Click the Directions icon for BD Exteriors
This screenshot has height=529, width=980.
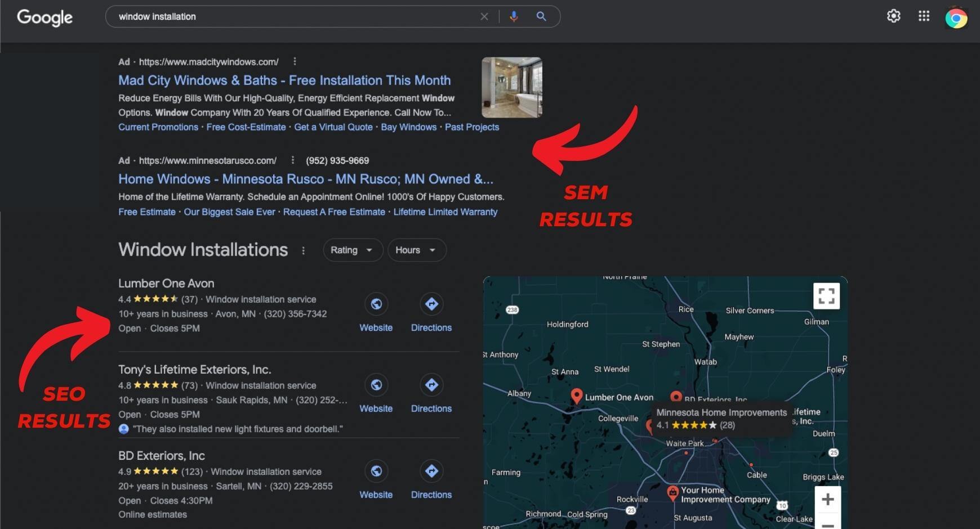(431, 471)
